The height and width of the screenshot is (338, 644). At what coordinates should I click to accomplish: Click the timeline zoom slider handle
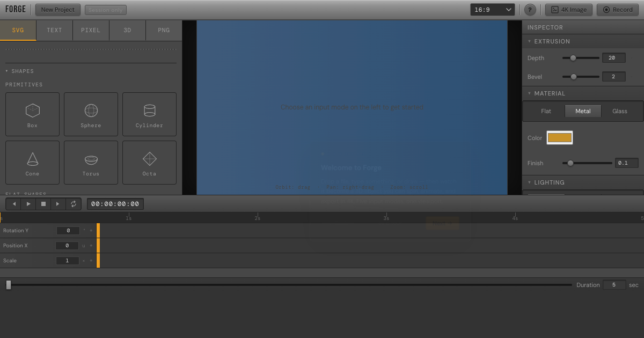tap(9, 285)
